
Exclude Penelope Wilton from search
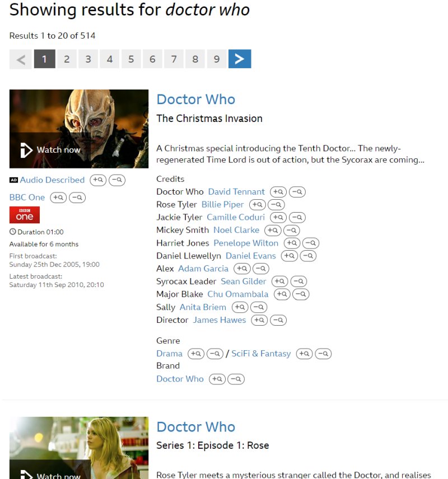tap(311, 243)
